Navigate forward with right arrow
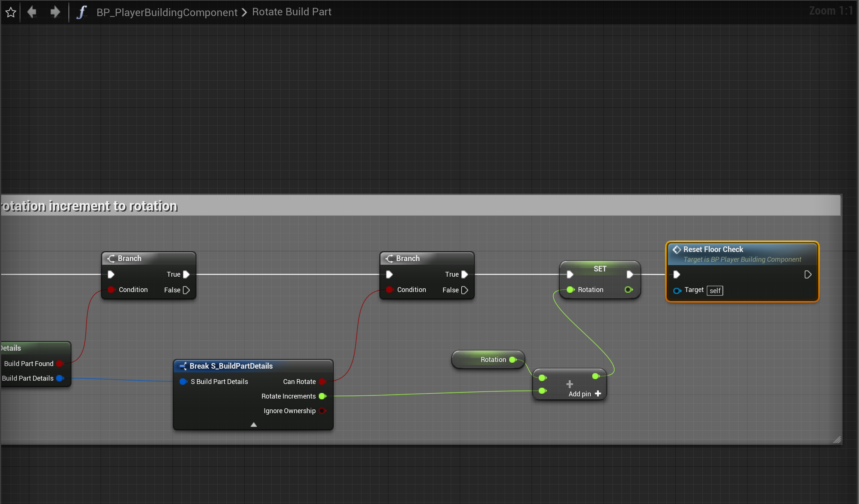 (55, 12)
